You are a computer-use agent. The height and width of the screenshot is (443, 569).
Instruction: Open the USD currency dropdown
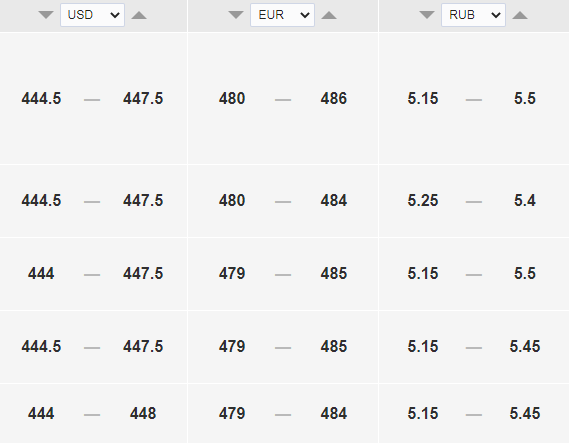click(93, 15)
